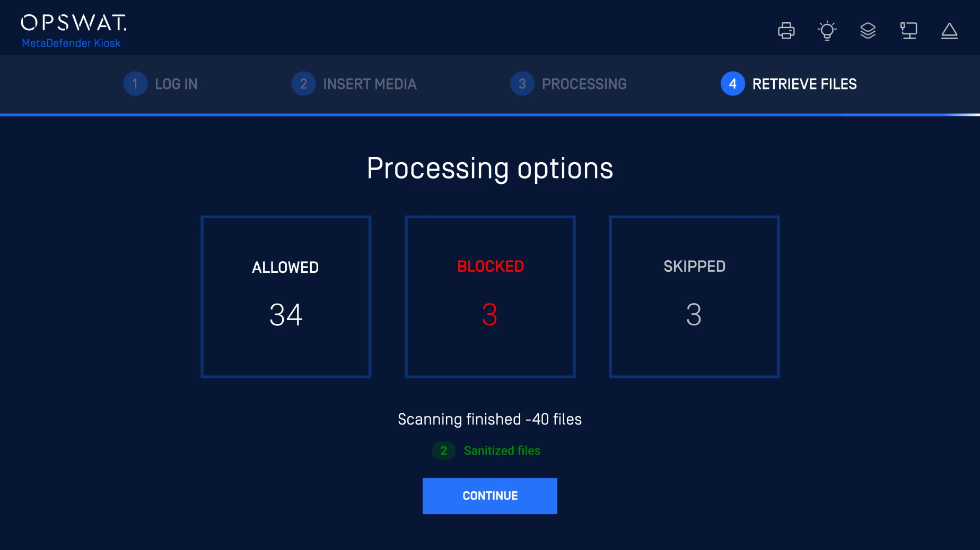Viewport: 980px width, 550px height.
Task: Click the step 1 number circle
Action: (135, 84)
